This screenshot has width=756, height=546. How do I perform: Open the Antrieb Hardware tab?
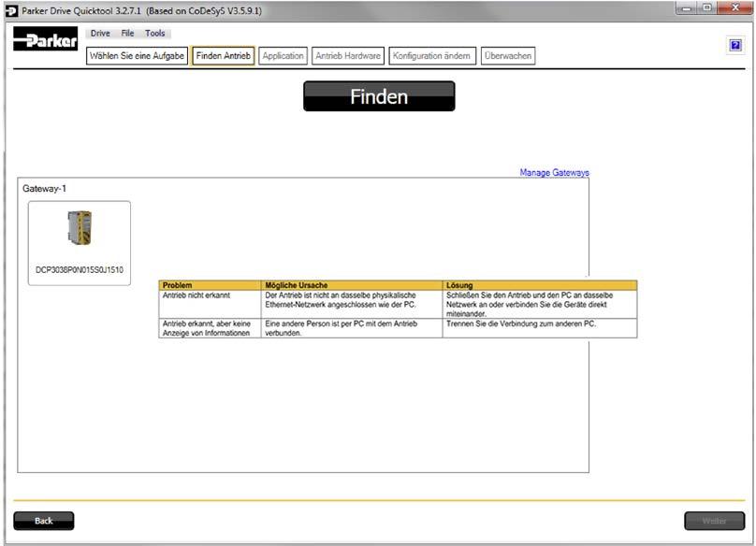coord(348,56)
